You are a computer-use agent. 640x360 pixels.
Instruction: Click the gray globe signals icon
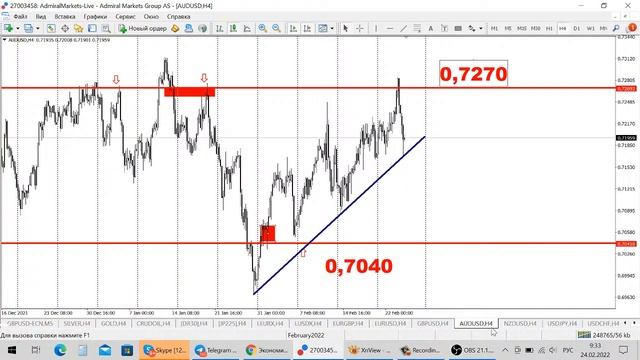point(202,28)
